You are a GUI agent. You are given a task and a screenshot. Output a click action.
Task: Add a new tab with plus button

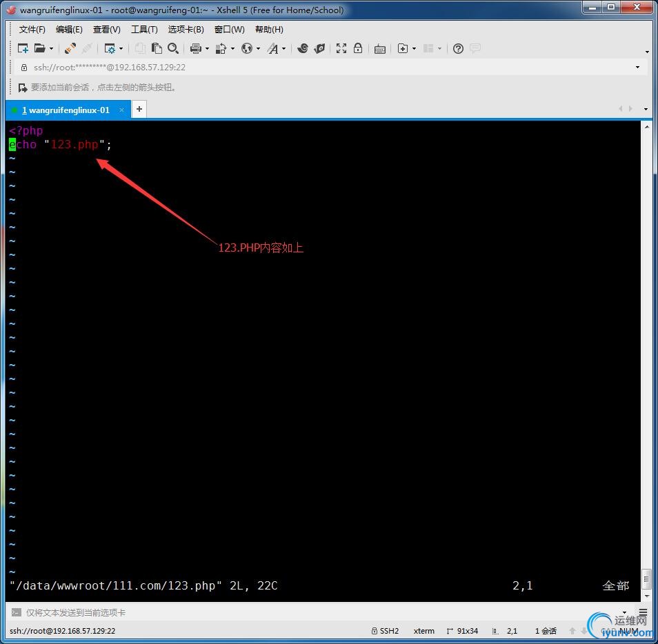tap(139, 109)
